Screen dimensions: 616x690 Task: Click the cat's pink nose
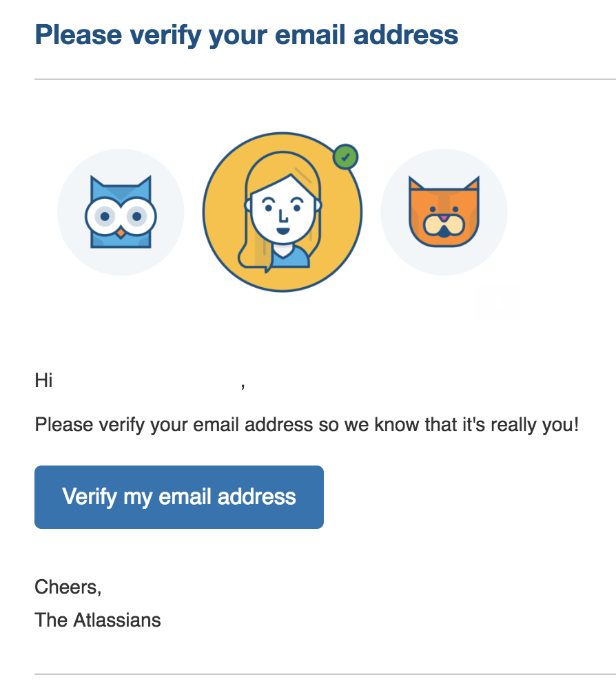click(444, 218)
